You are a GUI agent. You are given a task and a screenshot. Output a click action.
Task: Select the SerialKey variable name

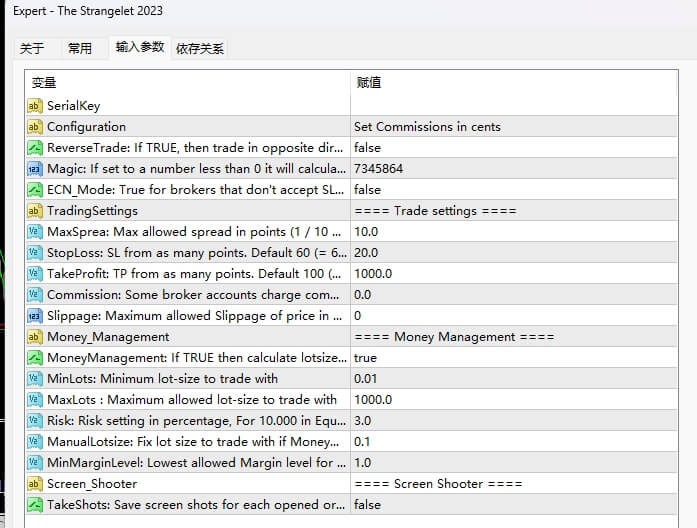[73, 106]
